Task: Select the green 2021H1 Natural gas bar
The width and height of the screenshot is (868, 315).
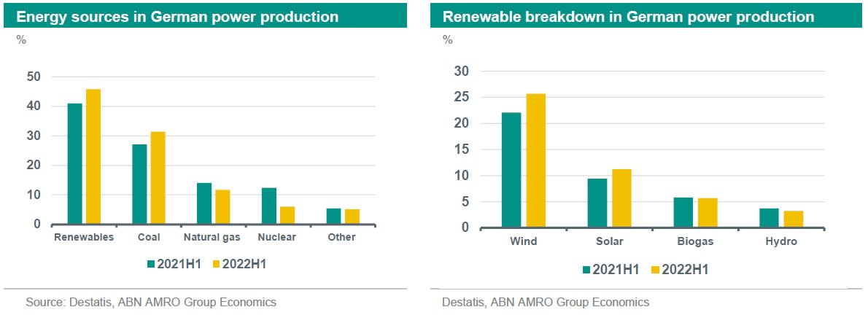Action: (204, 203)
